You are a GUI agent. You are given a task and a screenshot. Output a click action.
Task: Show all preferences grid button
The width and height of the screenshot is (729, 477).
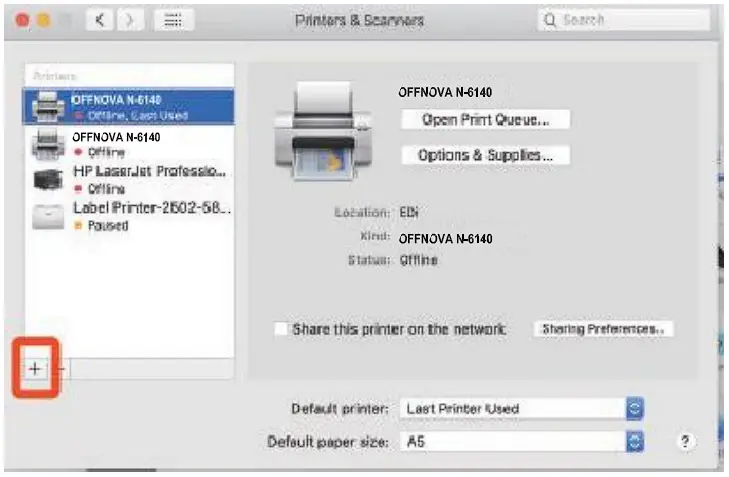pos(173,20)
